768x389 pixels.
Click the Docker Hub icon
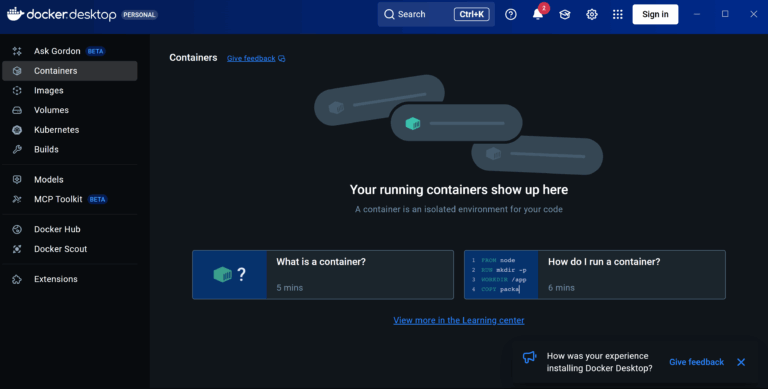17,229
